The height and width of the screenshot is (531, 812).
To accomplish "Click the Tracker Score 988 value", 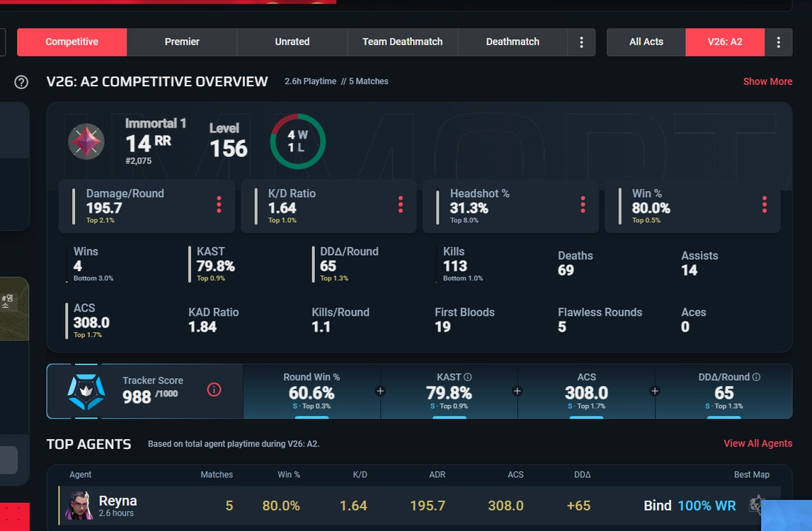I will (137, 396).
